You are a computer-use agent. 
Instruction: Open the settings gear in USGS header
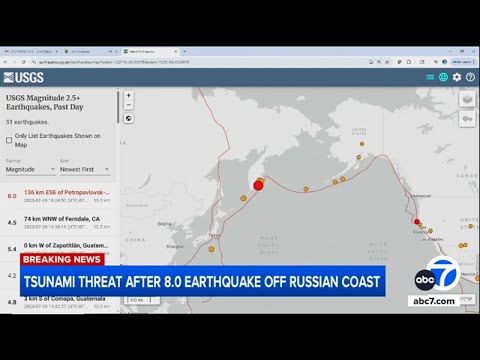click(x=457, y=77)
